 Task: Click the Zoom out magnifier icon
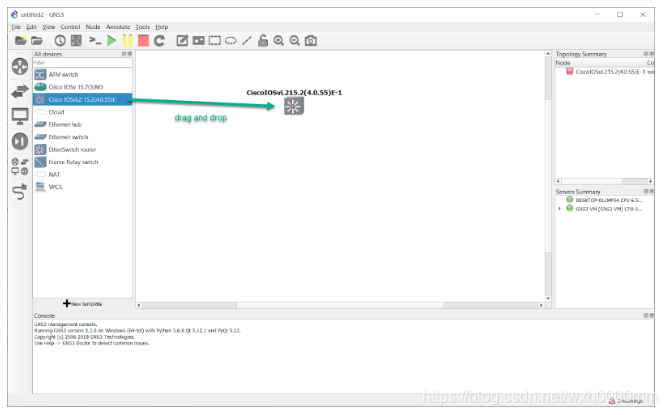point(294,40)
